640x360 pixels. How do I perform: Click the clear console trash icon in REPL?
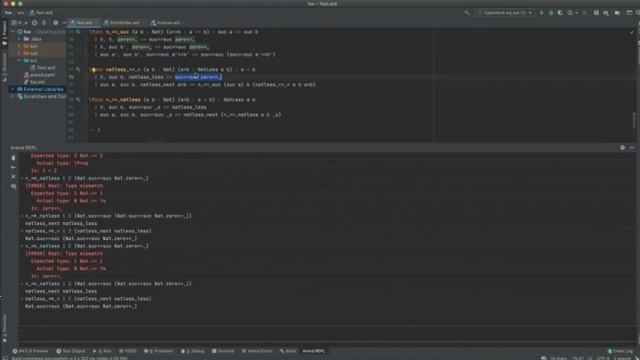13,158
